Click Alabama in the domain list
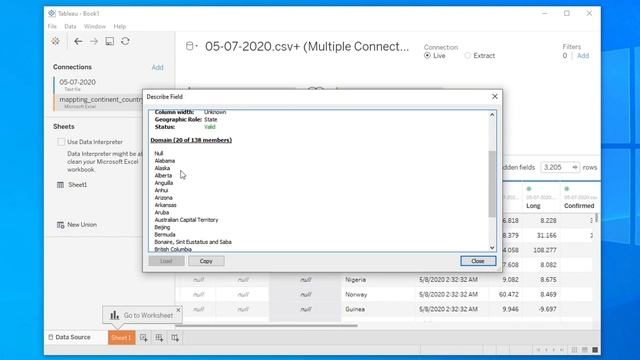Image resolution: width=640 pixels, height=360 pixels. [x=164, y=161]
